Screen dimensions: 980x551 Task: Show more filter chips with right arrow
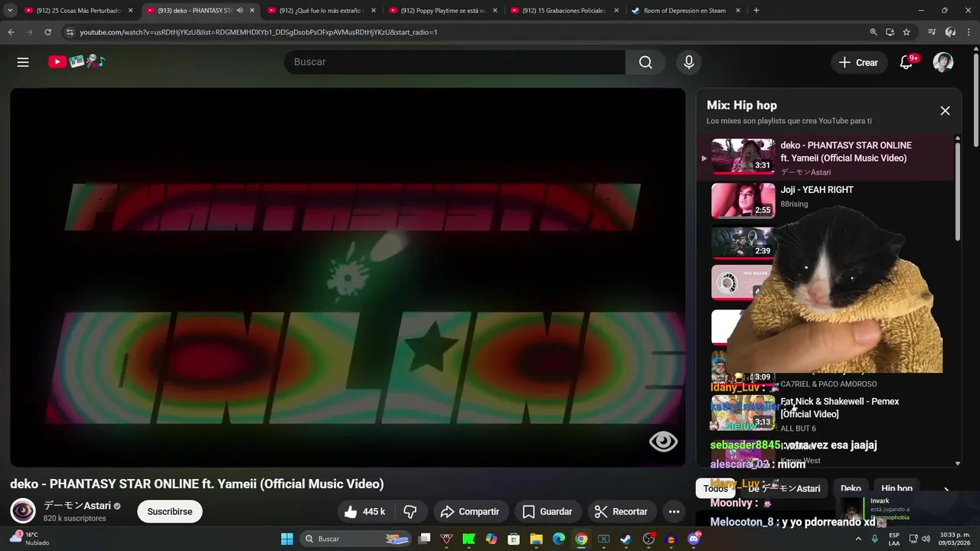(x=946, y=490)
